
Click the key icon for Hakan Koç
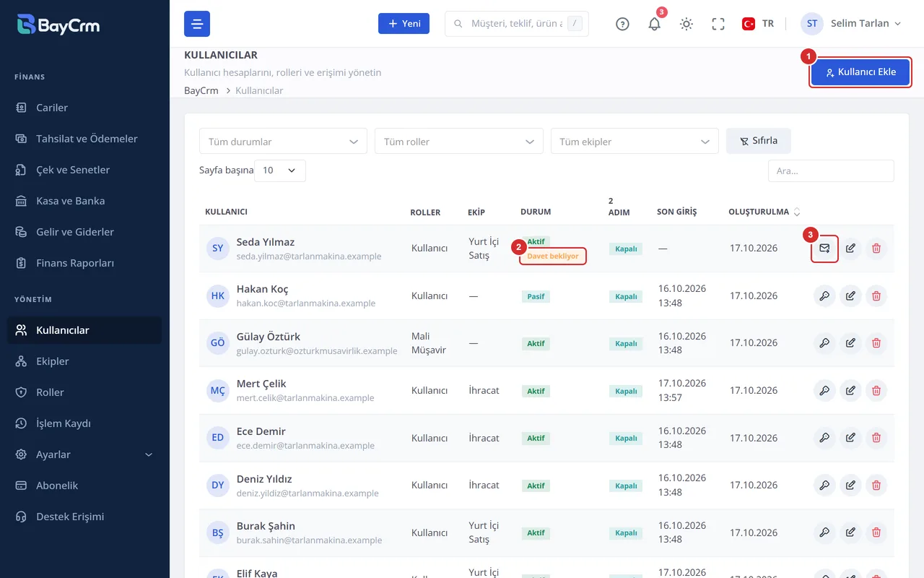pos(824,296)
